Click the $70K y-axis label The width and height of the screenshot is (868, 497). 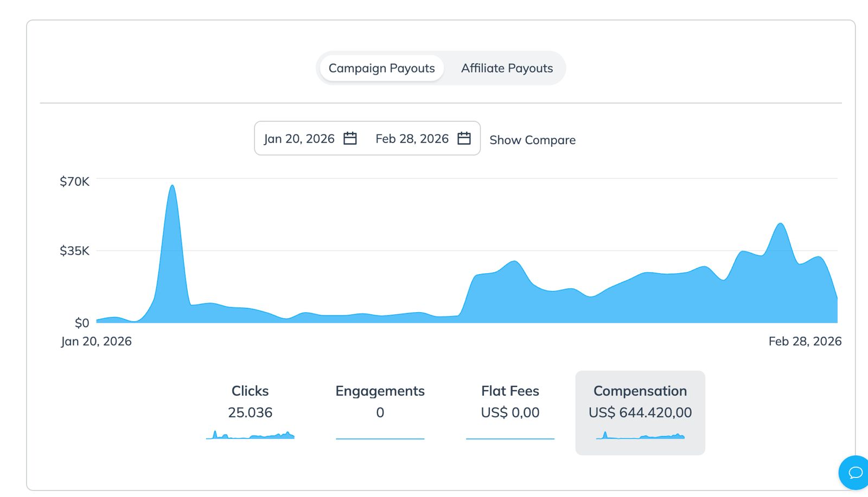[74, 182]
